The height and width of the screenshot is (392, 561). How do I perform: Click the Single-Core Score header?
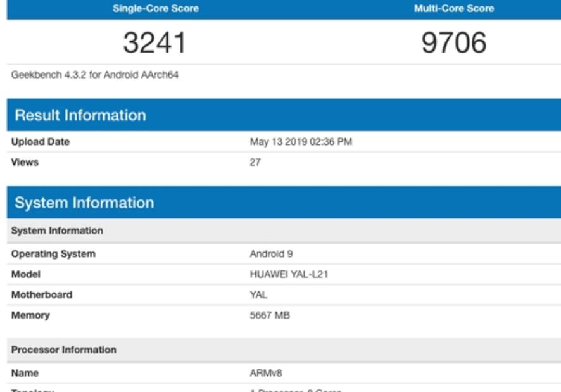point(146,9)
